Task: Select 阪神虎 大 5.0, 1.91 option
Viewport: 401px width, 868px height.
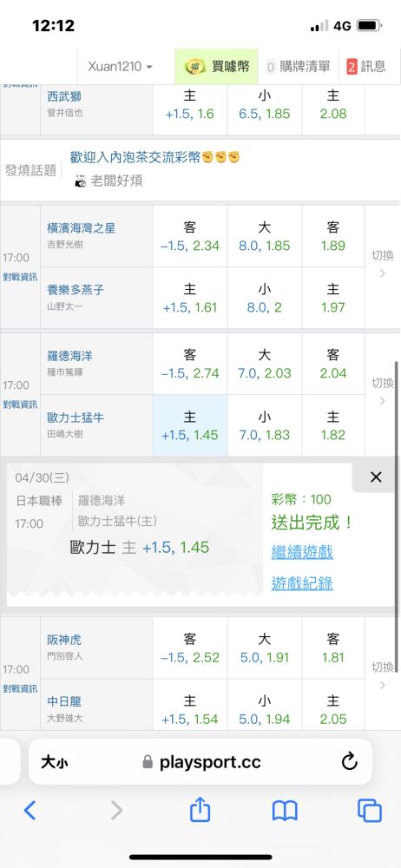Action: click(265, 648)
